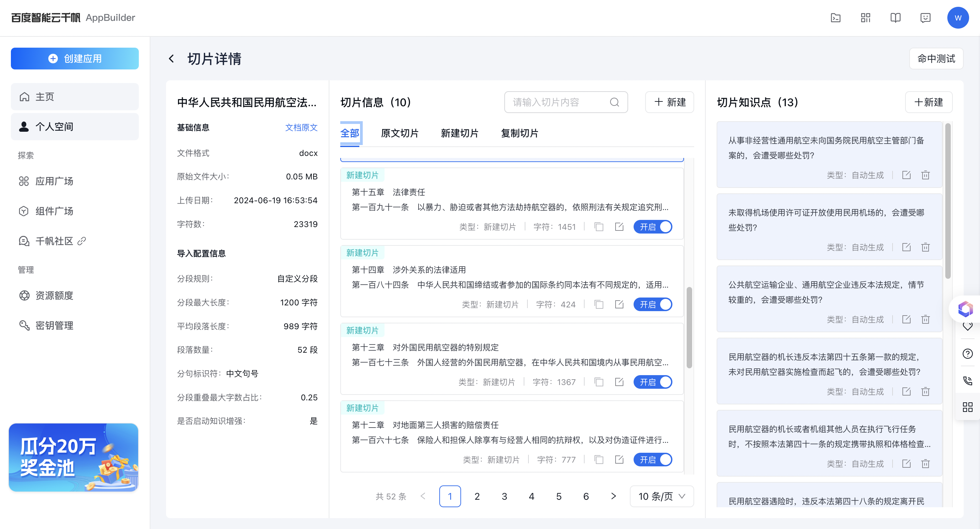This screenshot has height=529, width=980.
Task: Go back with the left arrow beside 切片详情
Action: point(171,59)
